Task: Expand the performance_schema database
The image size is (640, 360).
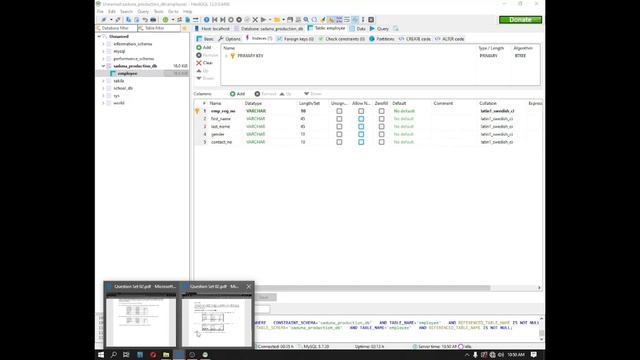Action: point(103,59)
